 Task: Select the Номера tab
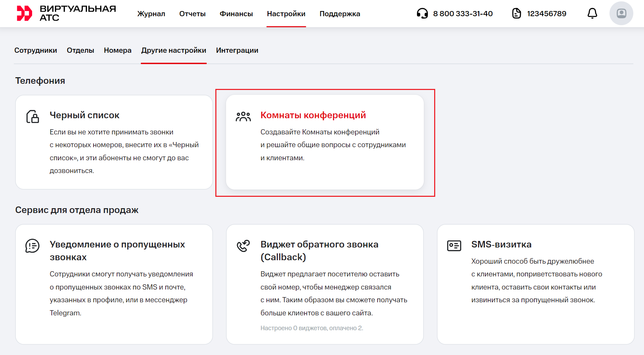click(x=117, y=50)
